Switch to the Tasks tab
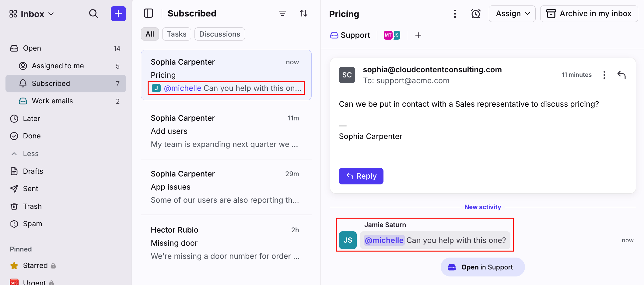 point(177,34)
